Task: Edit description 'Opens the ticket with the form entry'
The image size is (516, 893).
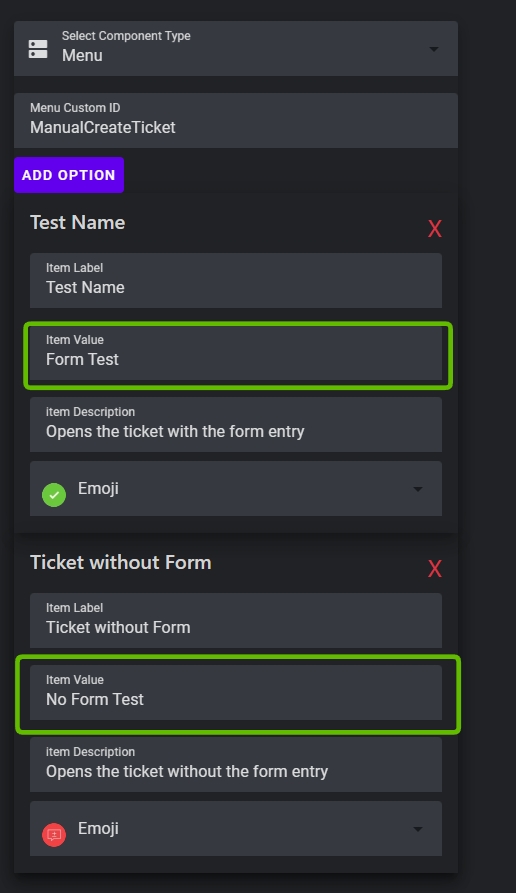Action: [236, 424]
